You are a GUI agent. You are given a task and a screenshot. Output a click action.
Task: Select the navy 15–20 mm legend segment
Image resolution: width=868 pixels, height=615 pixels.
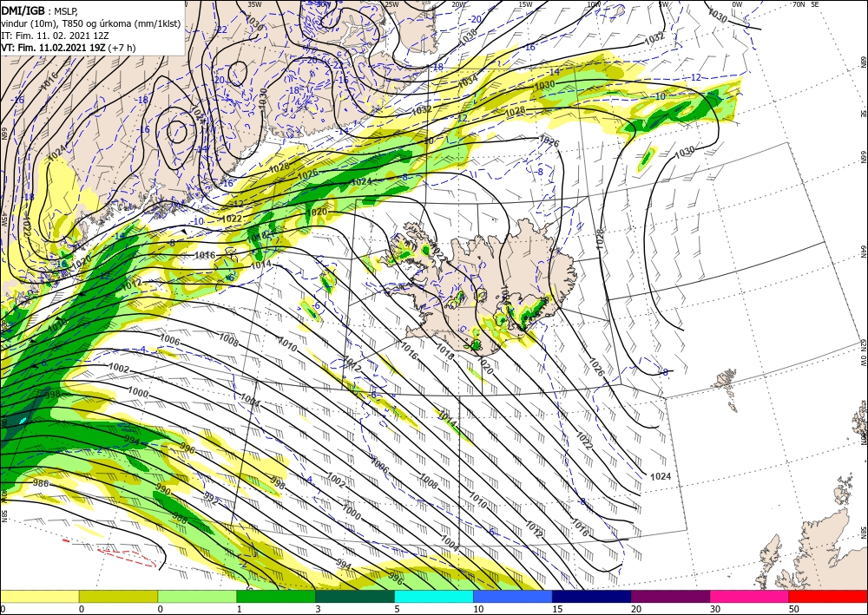[x=592, y=596]
